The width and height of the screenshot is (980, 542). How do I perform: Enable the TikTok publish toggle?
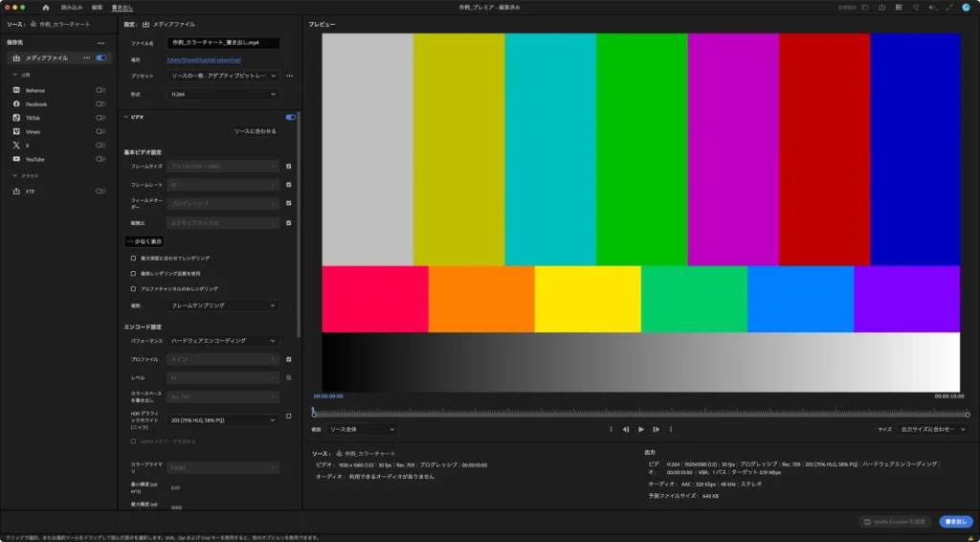[100, 118]
